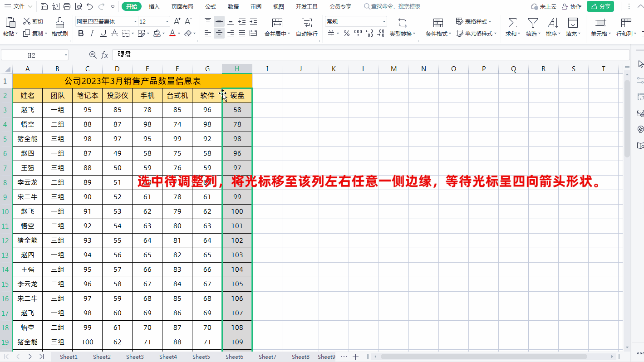The image size is (644, 362).
Task: Click the AutoSum (求和) sigma icon
Action: coord(512,23)
